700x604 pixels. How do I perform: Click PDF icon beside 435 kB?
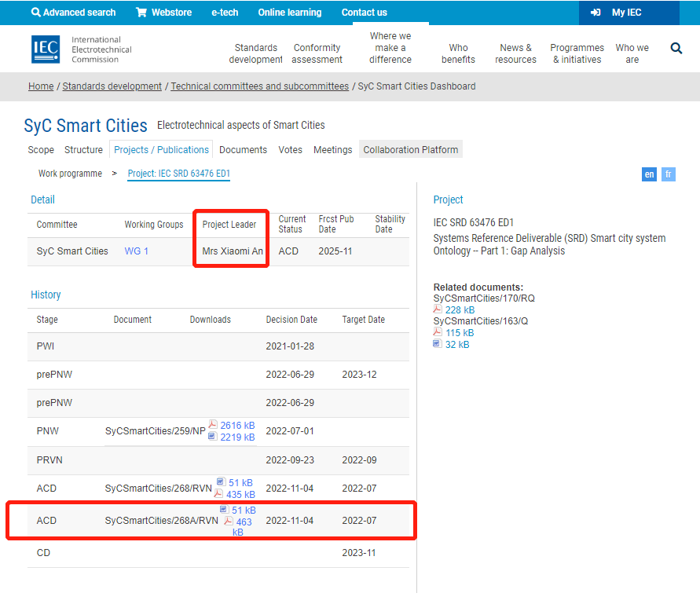218,493
